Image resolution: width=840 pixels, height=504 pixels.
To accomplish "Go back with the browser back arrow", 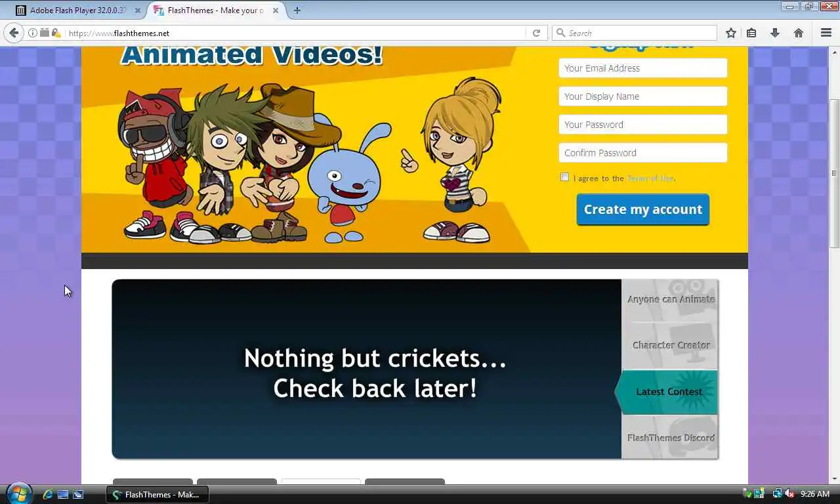I will pos(13,33).
